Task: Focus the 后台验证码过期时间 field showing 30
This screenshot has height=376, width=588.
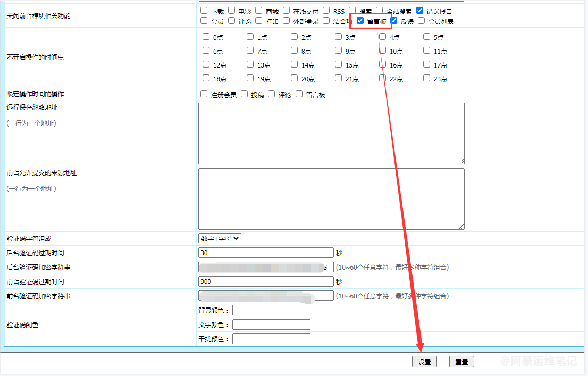Action: click(266, 253)
